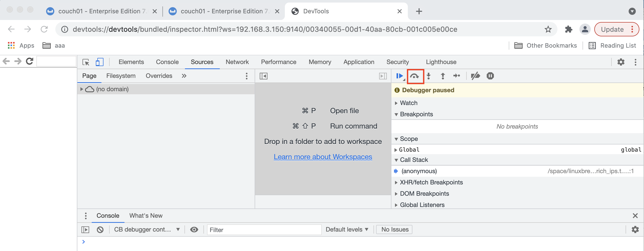Select the inspect element picker icon
Viewport: 644px width, 251px height.
(x=86, y=62)
